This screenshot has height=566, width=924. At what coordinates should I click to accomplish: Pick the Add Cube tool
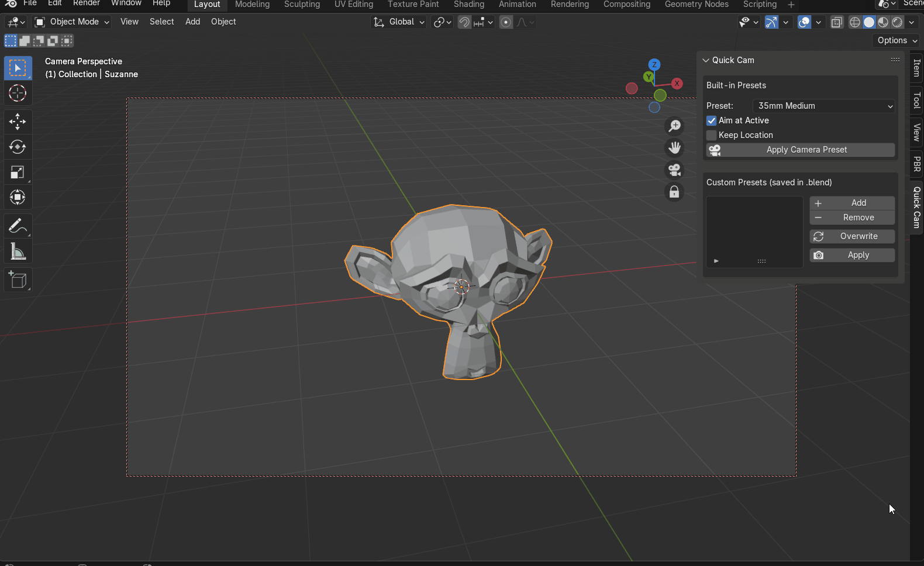[18, 280]
